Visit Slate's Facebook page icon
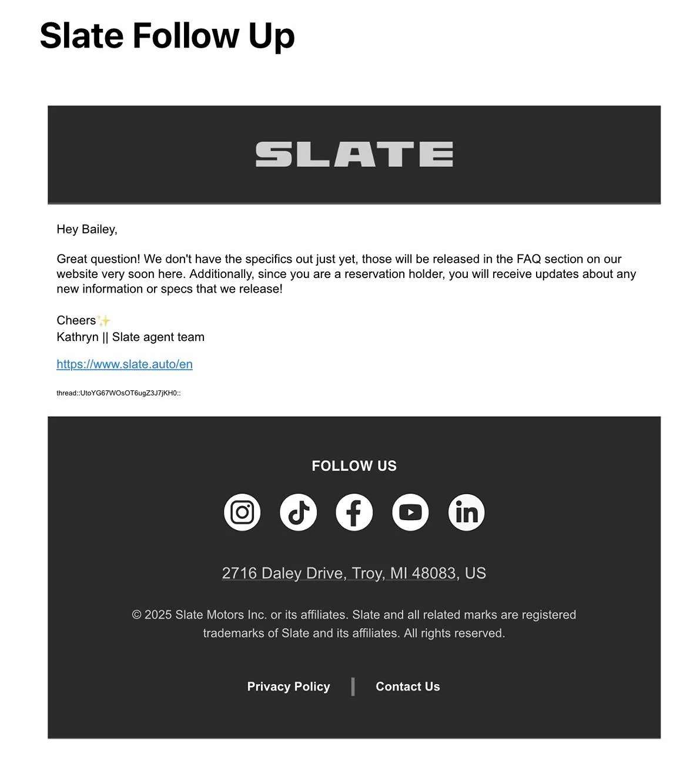The width and height of the screenshot is (700, 764). click(x=354, y=512)
